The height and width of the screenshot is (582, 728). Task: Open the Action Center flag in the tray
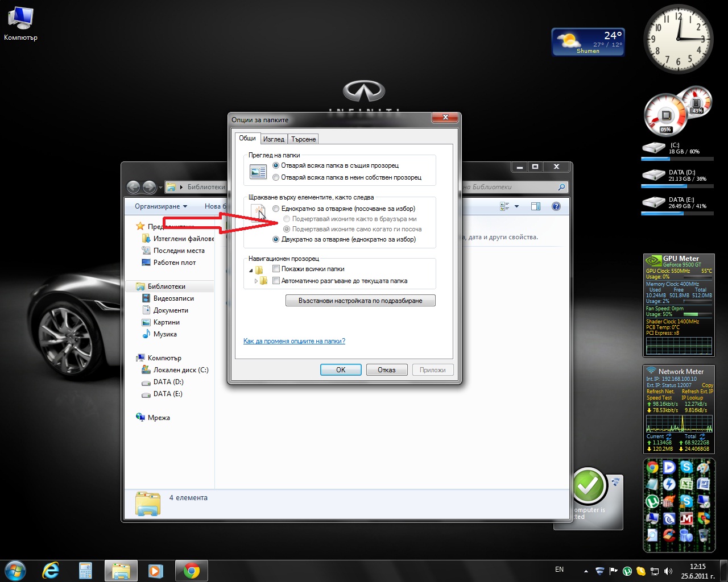pyautogui.click(x=614, y=571)
